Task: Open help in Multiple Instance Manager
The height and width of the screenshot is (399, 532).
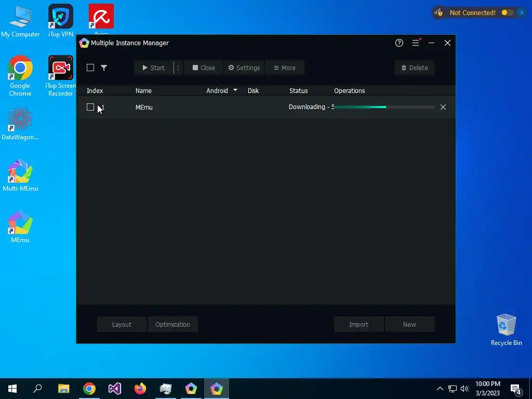Action: coord(399,43)
